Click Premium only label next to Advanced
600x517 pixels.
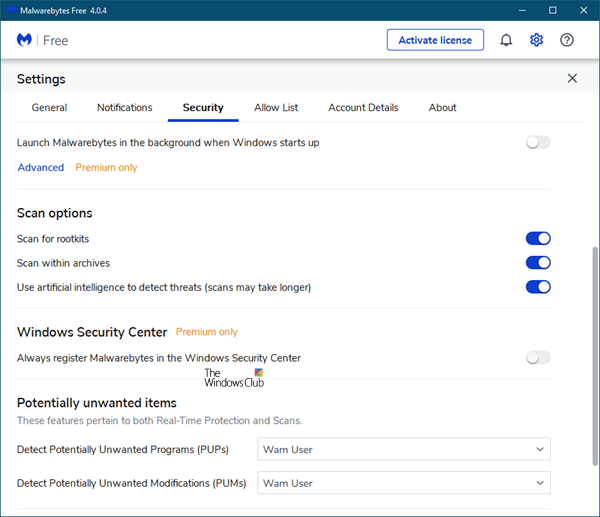[x=106, y=167]
